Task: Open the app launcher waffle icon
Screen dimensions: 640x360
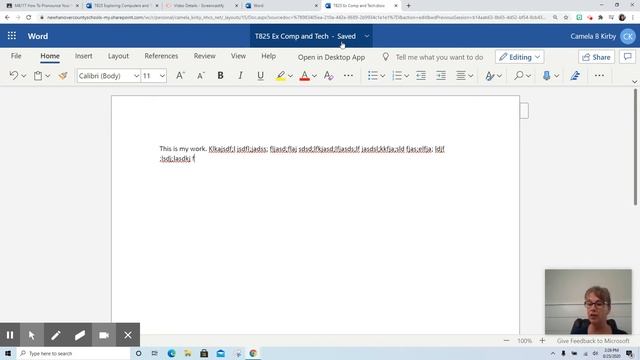Action: (x=12, y=36)
